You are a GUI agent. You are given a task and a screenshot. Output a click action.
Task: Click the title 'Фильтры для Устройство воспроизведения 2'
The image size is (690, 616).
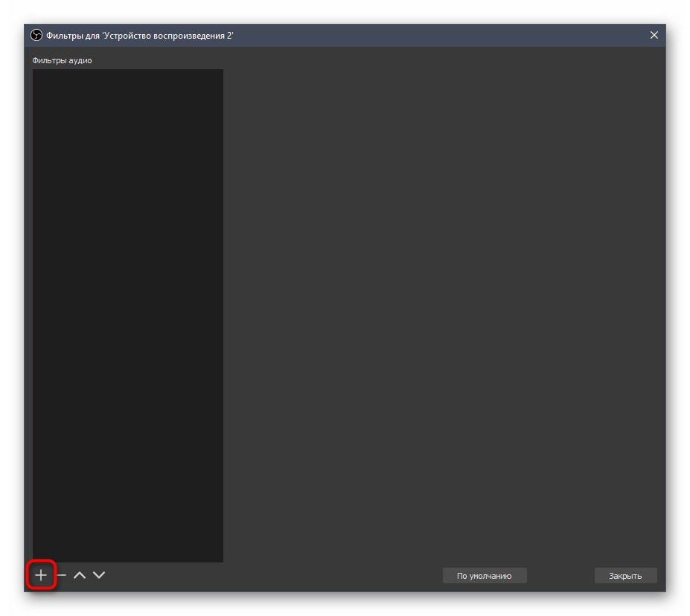tap(140, 35)
